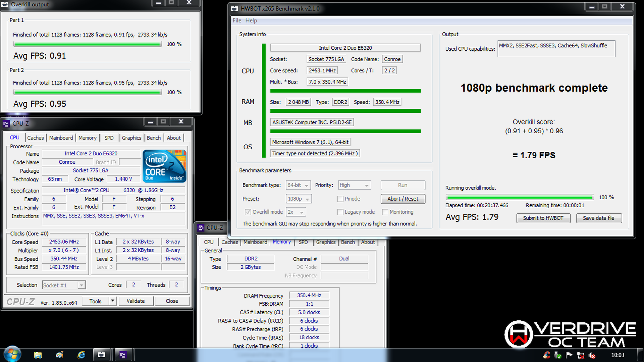Open Internet Explorer from the taskbar
644x362 pixels.
pos(81,355)
